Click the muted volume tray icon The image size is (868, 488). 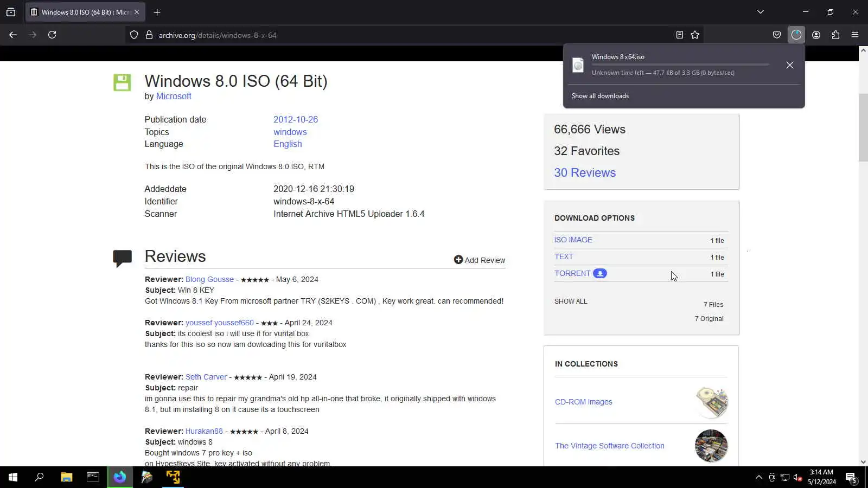click(798, 477)
